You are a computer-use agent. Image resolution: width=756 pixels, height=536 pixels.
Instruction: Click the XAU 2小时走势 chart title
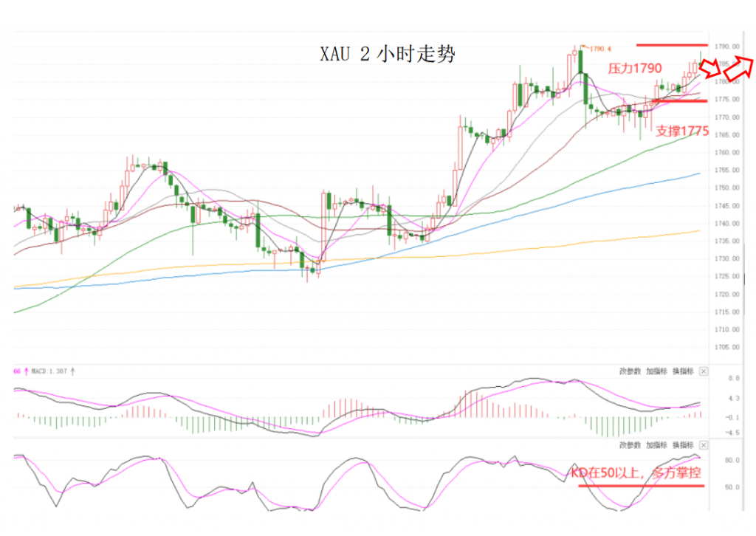point(388,53)
